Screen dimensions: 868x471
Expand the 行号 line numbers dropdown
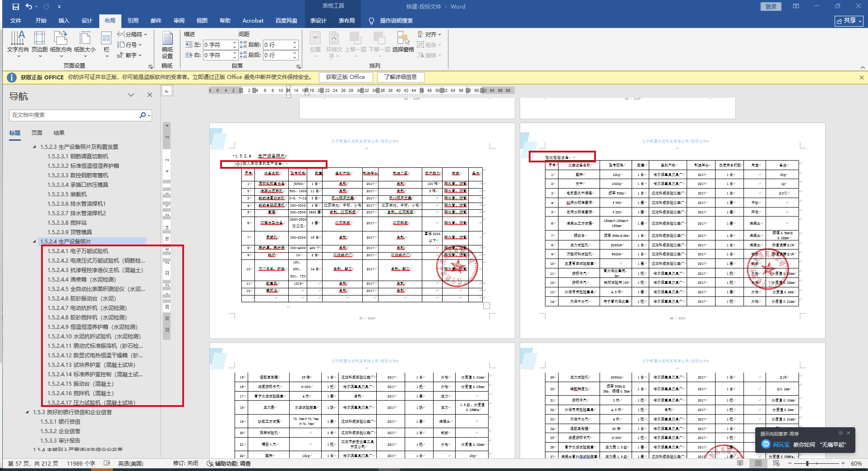tap(129, 45)
